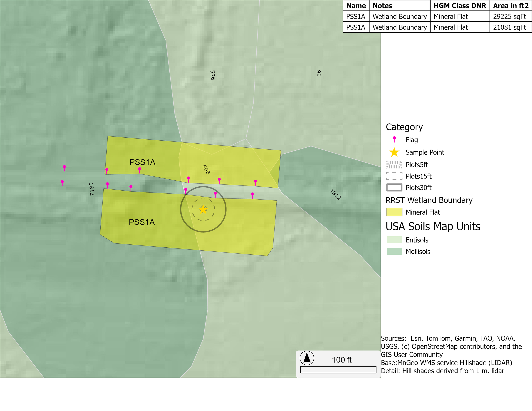
Task: Click the Plots15ft dashed legend symbol
Action: [x=394, y=176]
